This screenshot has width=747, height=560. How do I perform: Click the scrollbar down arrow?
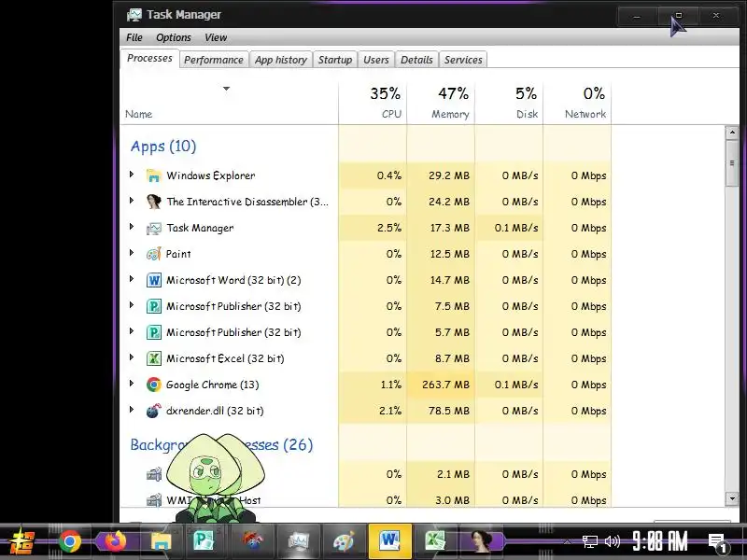pos(732,498)
